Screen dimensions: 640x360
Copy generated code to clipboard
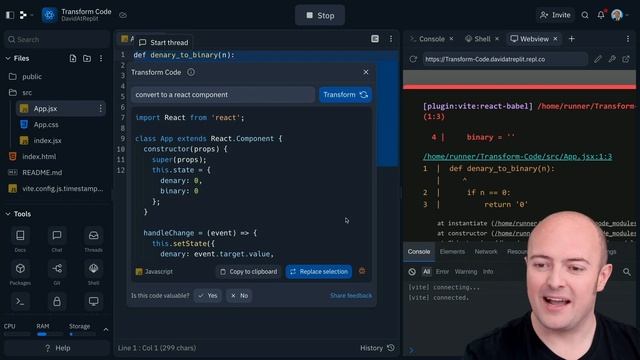coord(249,271)
